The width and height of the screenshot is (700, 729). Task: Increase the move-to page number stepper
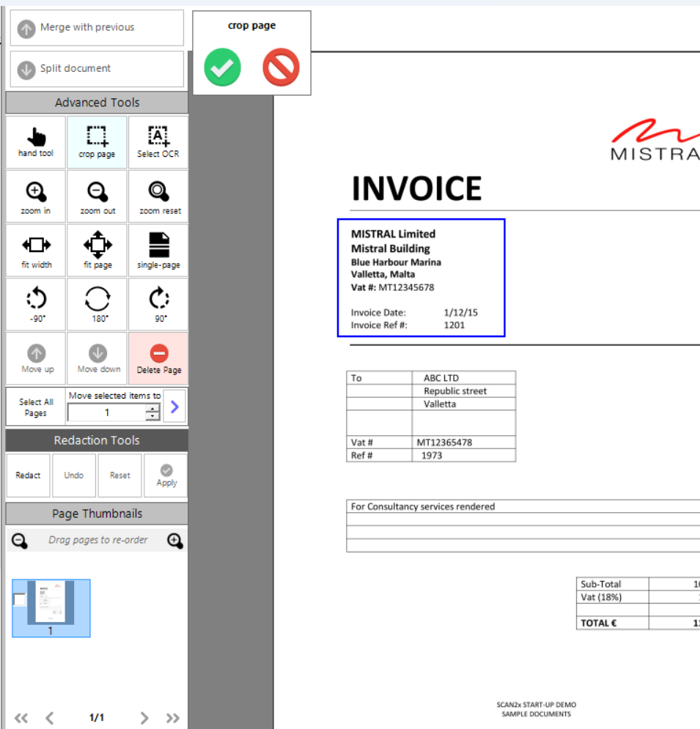[152, 409]
